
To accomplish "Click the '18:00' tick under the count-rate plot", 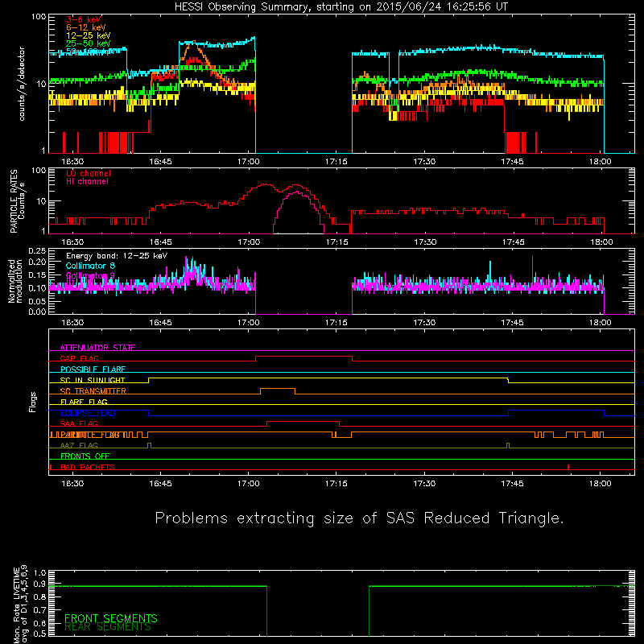I will [600, 162].
